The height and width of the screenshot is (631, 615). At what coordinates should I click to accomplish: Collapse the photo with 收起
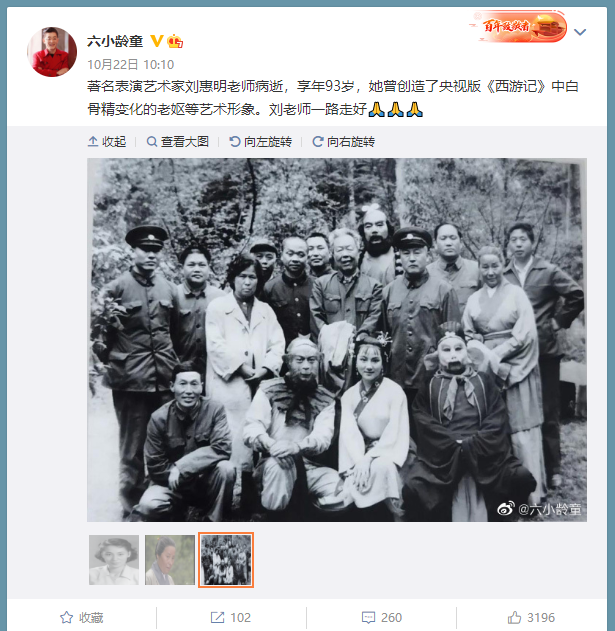pos(107,142)
